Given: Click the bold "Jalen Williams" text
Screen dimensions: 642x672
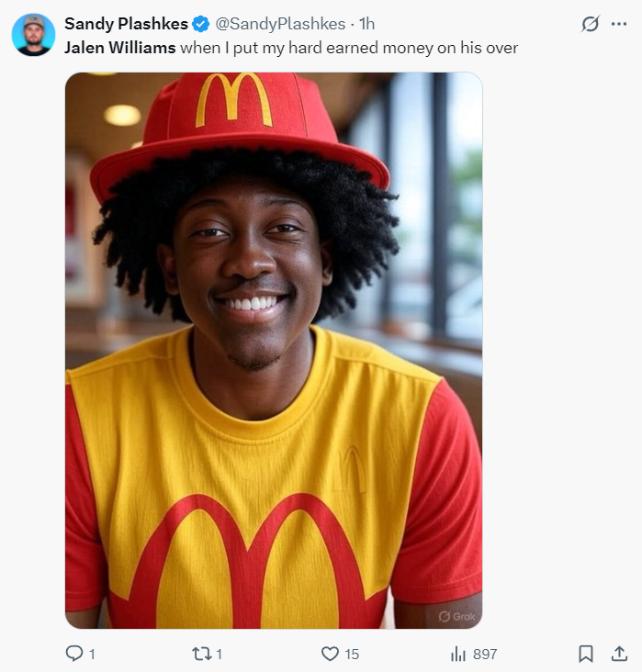Looking at the screenshot, I should click(x=119, y=48).
